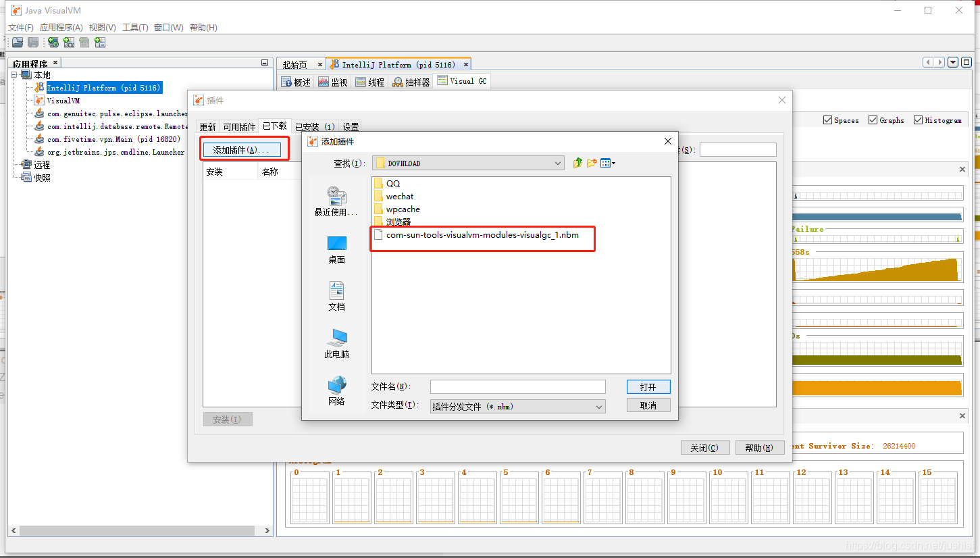Image resolution: width=980 pixels, height=558 pixels.
Task: Open the 应用程序(A) menu
Action: tap(61, 28)
